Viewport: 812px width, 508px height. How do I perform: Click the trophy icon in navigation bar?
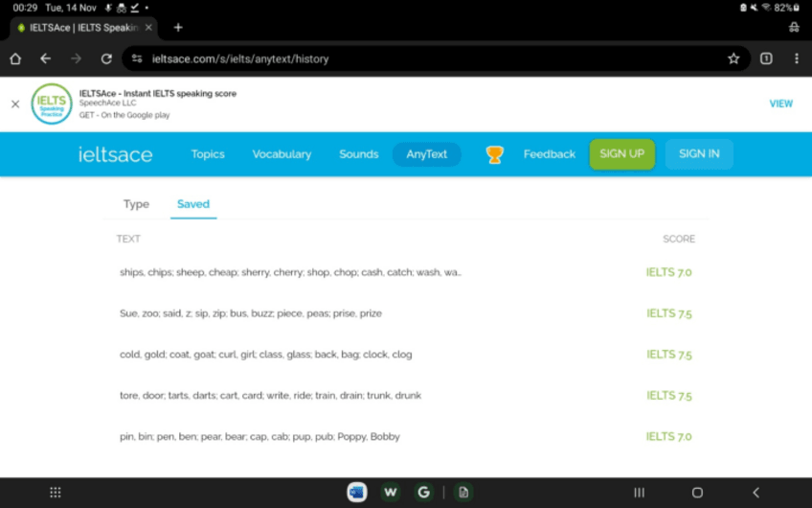[494, 154]
